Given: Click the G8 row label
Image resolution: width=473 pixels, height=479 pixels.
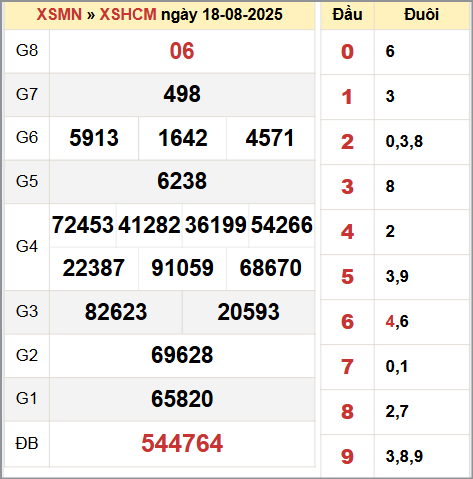Looking at the screenshot, I should 27,51.
